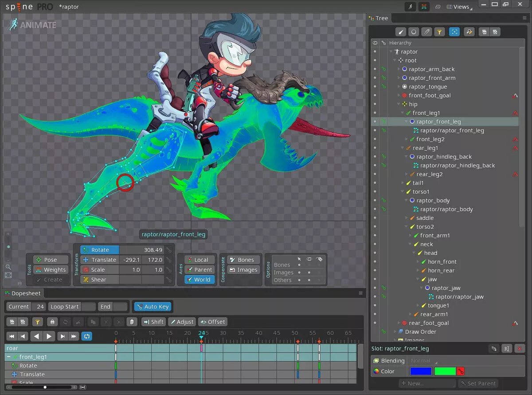This screenshot has height=395, width=532.
Task: Open the Tree panel hamburger menu
Action: click(524, 18)
